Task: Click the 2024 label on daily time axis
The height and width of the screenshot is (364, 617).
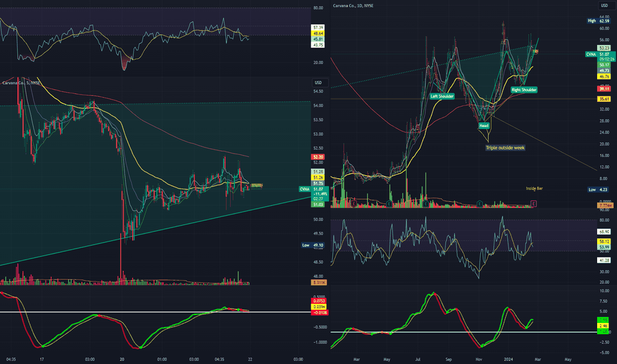Action: [x=508, y=359]
